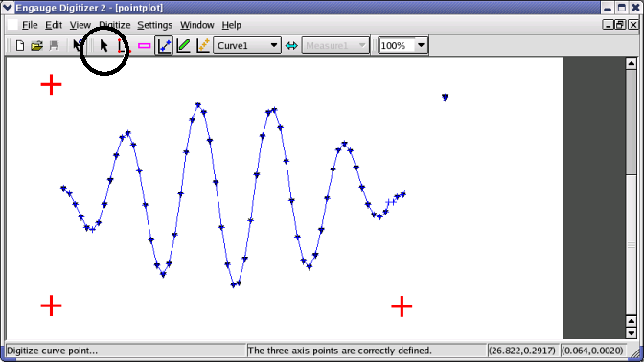Click the What's This help cursor icon
The width and height of the screenshot is (644, 362).
click(78, 45)
